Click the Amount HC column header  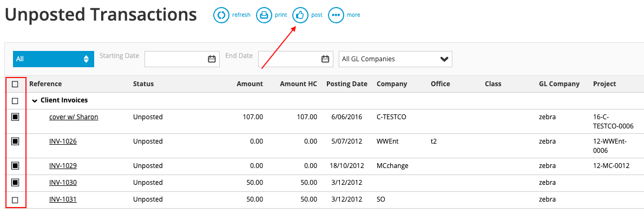click(x=299, y=84)
